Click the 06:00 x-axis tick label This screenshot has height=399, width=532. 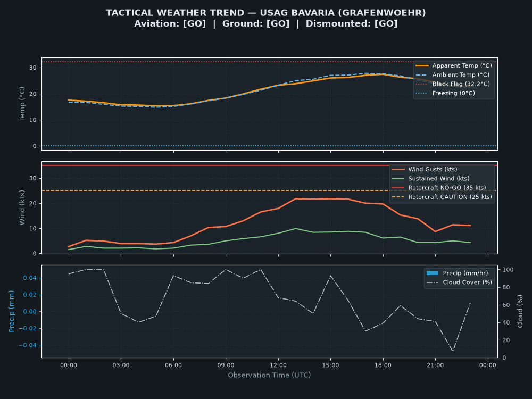(173, 365)
